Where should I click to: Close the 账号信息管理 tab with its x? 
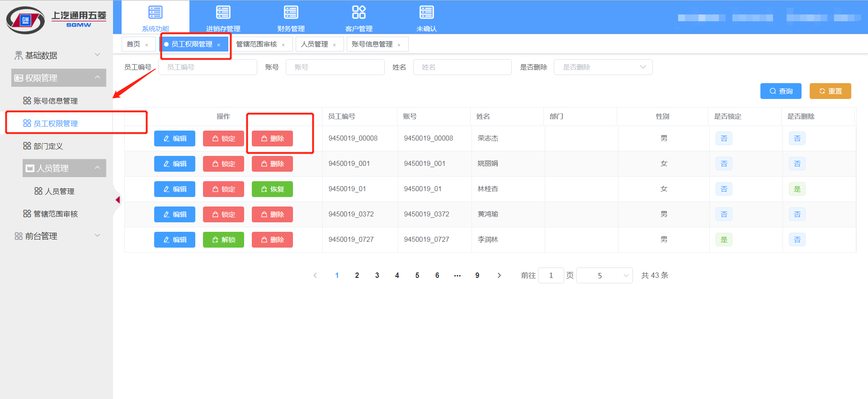point(399,45)
